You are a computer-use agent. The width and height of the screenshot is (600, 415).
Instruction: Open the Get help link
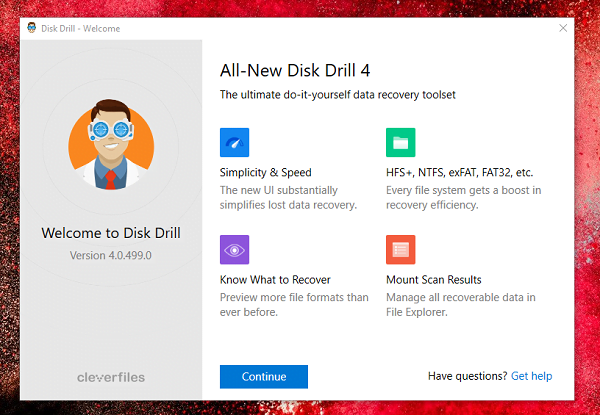(532, 376)
